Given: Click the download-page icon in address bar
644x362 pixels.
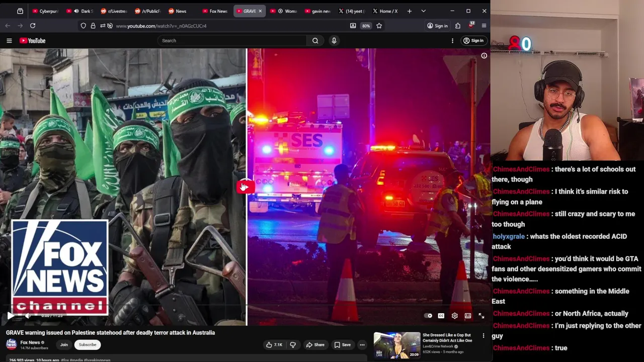Looking at the screenshot, I should 353,26.
